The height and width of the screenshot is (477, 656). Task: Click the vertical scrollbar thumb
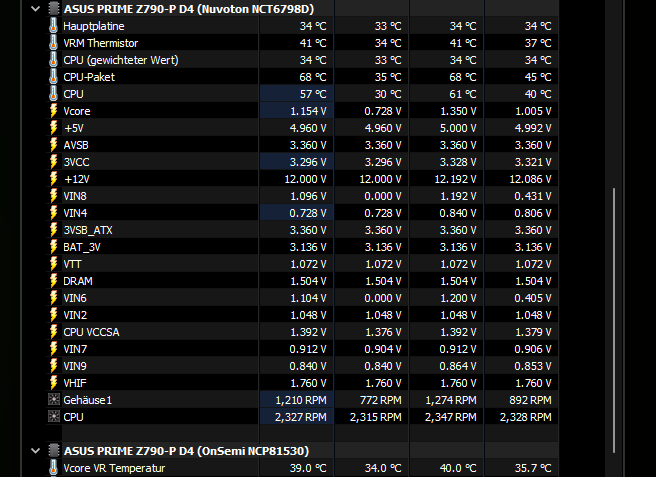[x=614, y=320]
